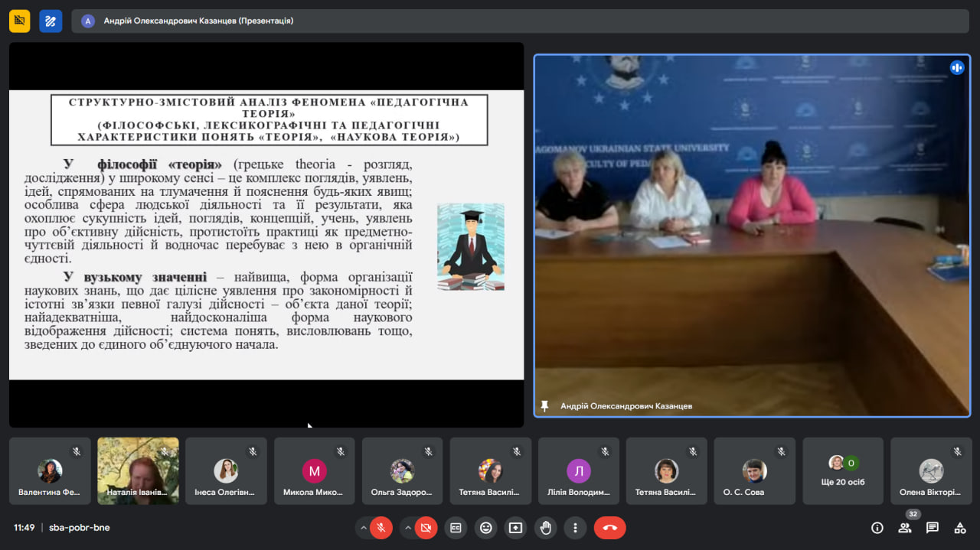Image resolution: width=980 pixels, height=550 pixels.
Task: Open camera selection options chevron
Action: point(407,528)
